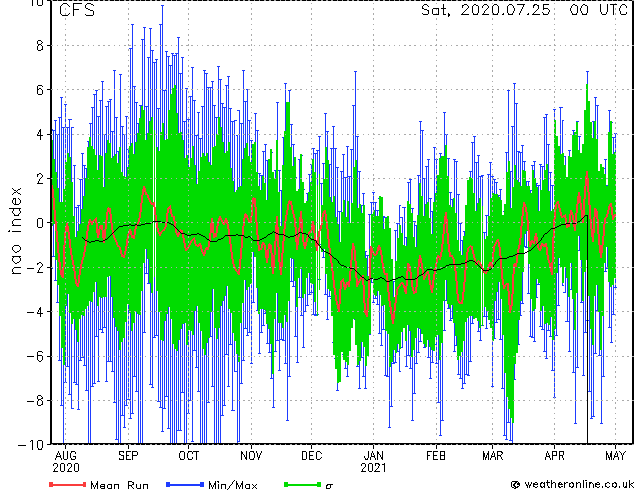Select the MAY x-axis label
The height and width of the screenshot is (490, 634).
pyautogui.click(x=615, y=456)
